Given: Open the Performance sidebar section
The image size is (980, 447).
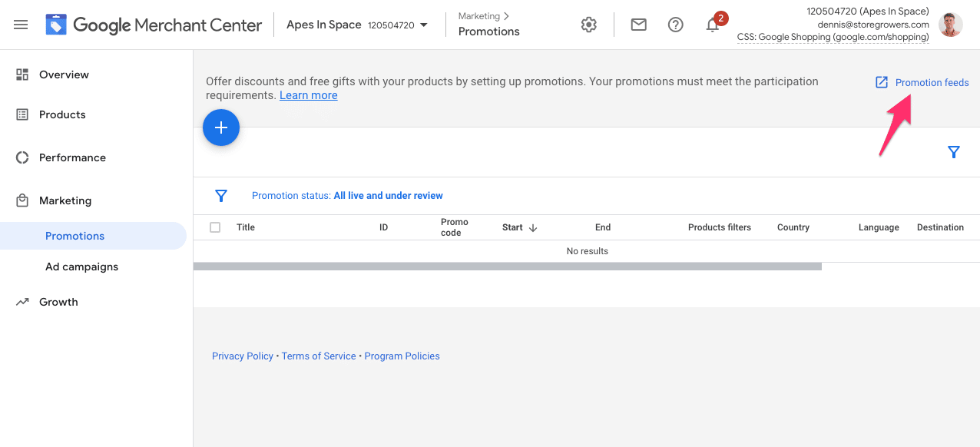Looking at the screenshot, I should click(72, 157).
